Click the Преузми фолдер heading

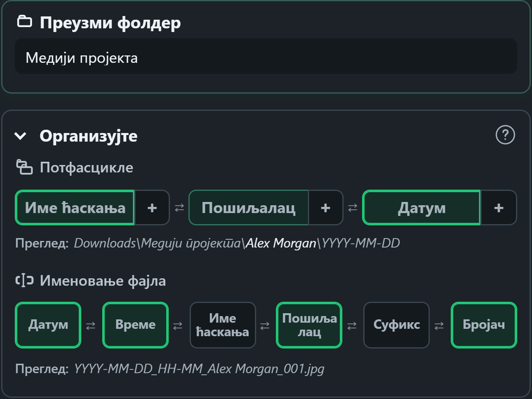[x=110, y=23]
